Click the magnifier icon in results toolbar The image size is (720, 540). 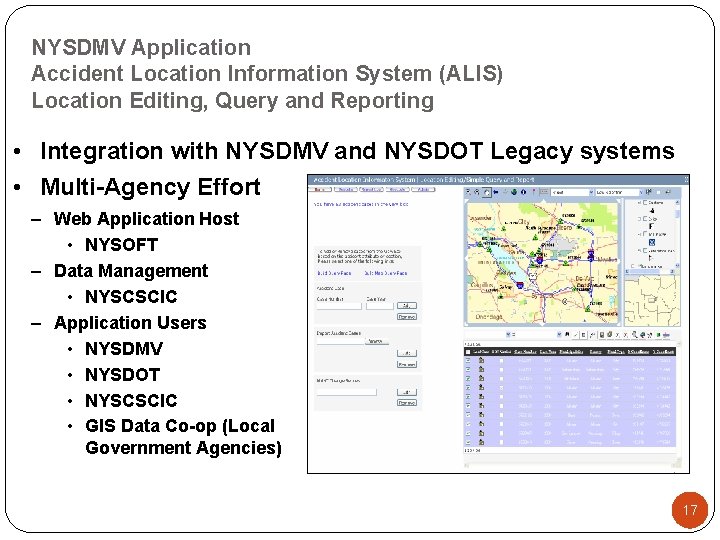(634, 335)
